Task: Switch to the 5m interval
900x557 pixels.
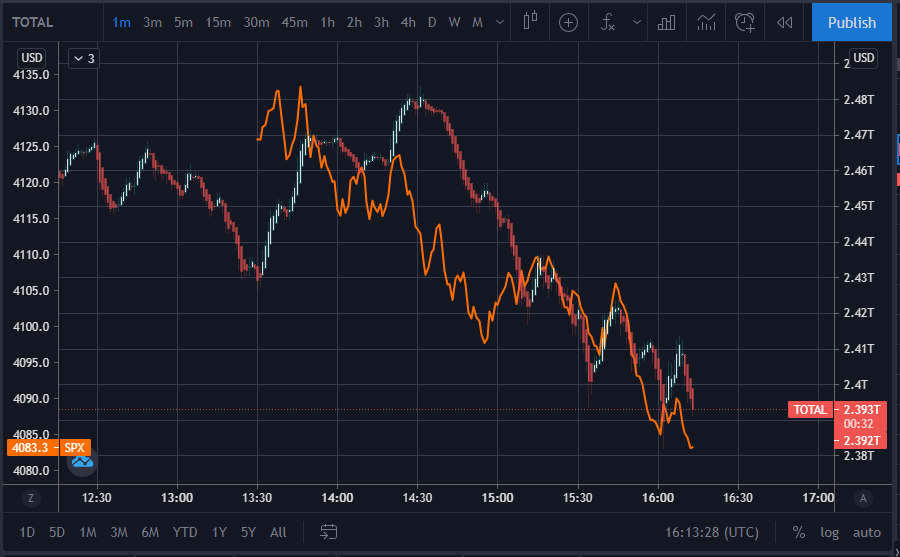Action: tap(183, 22)
